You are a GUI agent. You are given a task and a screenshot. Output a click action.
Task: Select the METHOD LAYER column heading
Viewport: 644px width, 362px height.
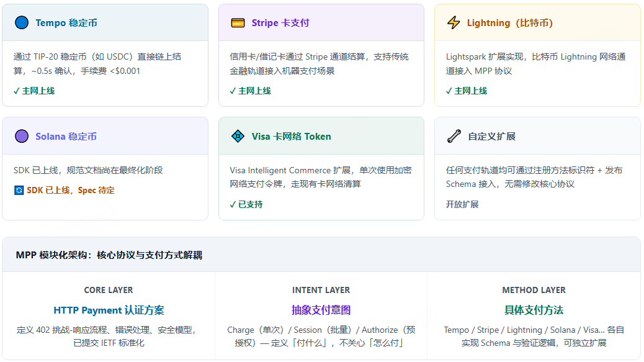tap(534, 290)
